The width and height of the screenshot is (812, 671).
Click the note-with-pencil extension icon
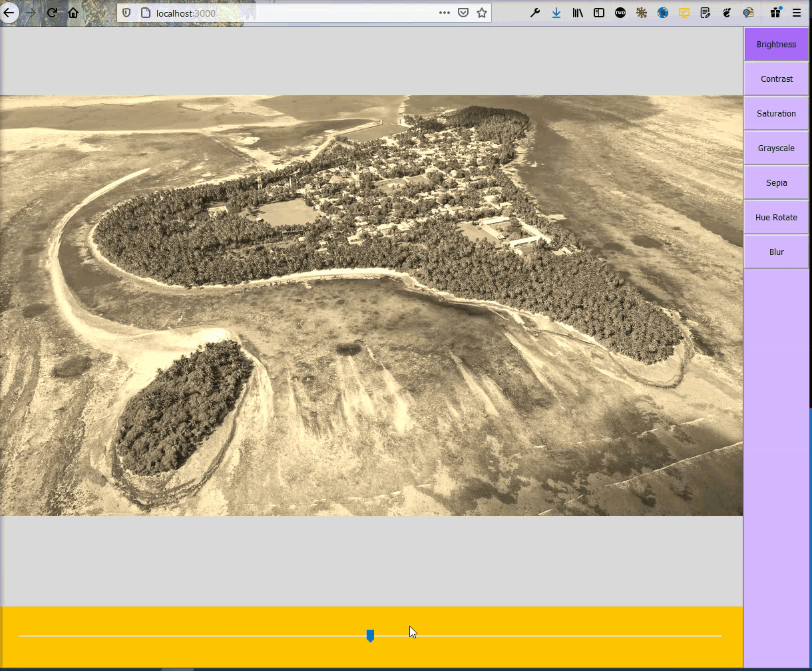coord(706,13)
